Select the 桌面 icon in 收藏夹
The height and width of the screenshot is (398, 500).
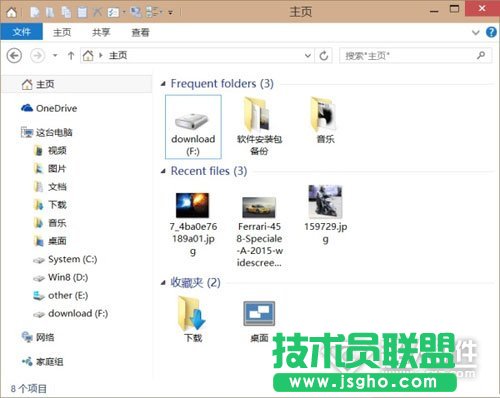tap(259, 314)
